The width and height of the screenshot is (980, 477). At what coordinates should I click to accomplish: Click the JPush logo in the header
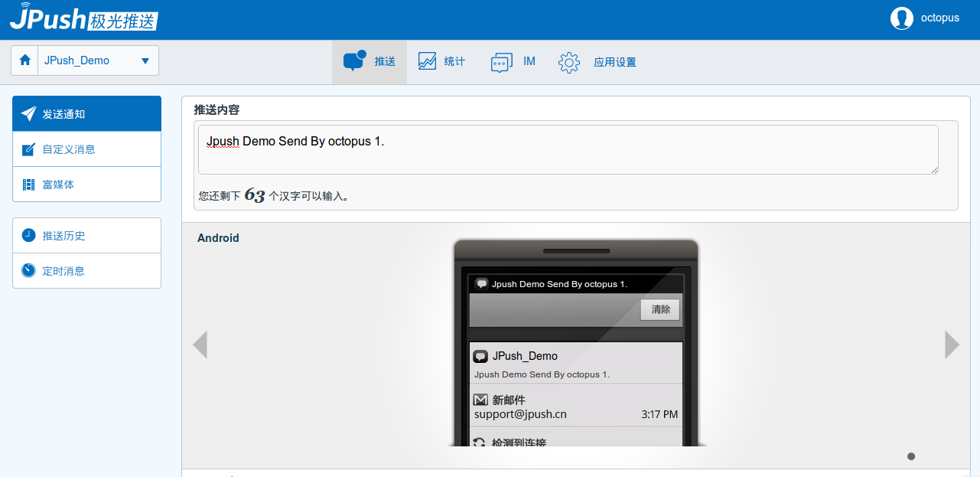(x=84, y=17)
